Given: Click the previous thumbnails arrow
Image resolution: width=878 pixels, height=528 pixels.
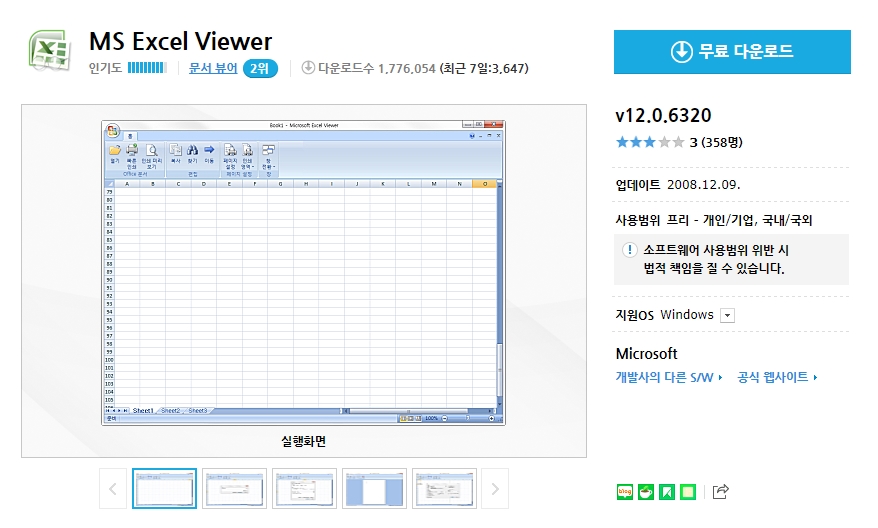Looking at the screenshot, I should [x=113, y=489].
